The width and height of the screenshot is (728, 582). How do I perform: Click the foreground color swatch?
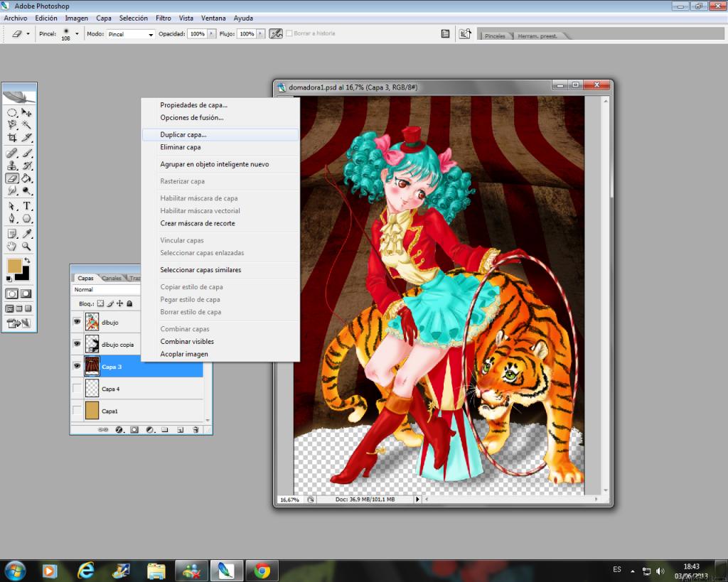coord(14,266)
